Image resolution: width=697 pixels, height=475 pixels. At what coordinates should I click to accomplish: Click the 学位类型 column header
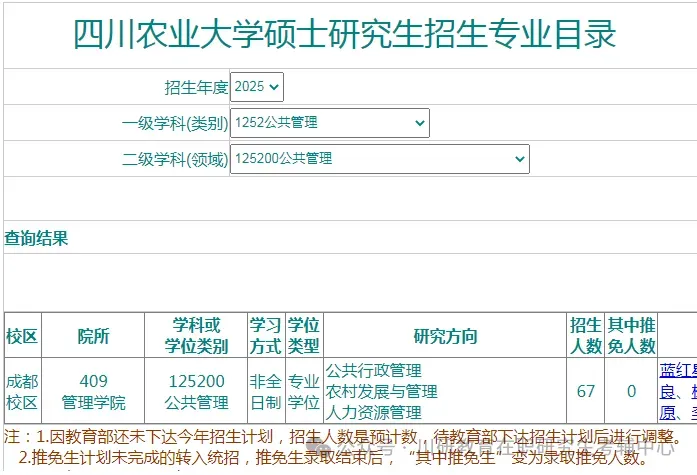tap(304, 335)
